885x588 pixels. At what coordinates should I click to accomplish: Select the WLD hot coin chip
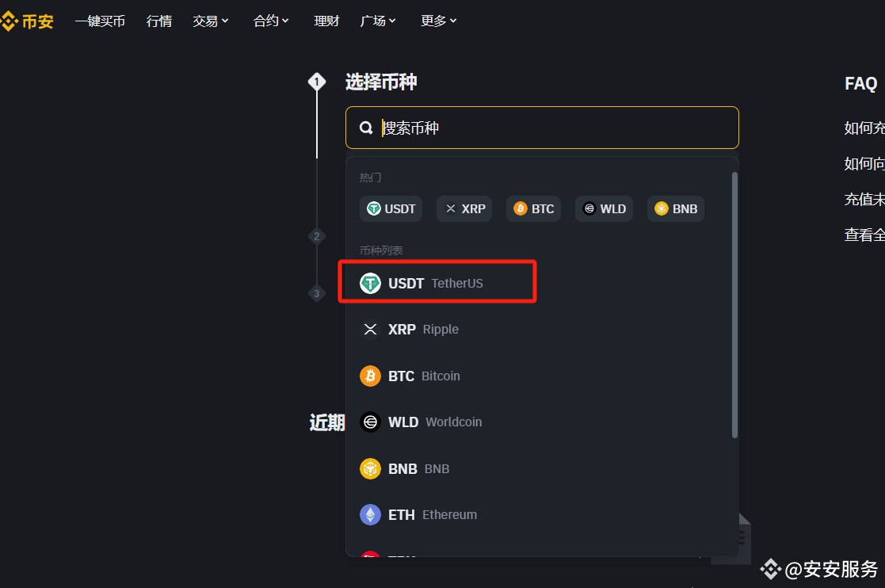point(604,208)
